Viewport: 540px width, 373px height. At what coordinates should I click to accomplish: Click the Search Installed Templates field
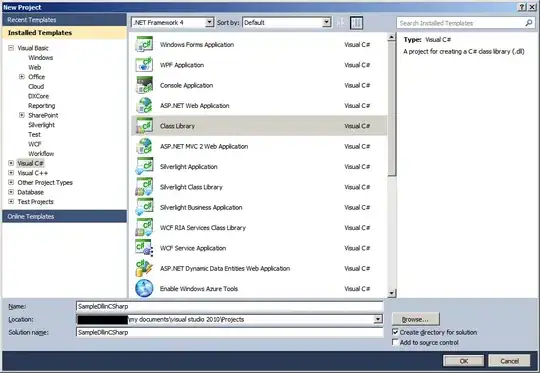tap(465, 23)
